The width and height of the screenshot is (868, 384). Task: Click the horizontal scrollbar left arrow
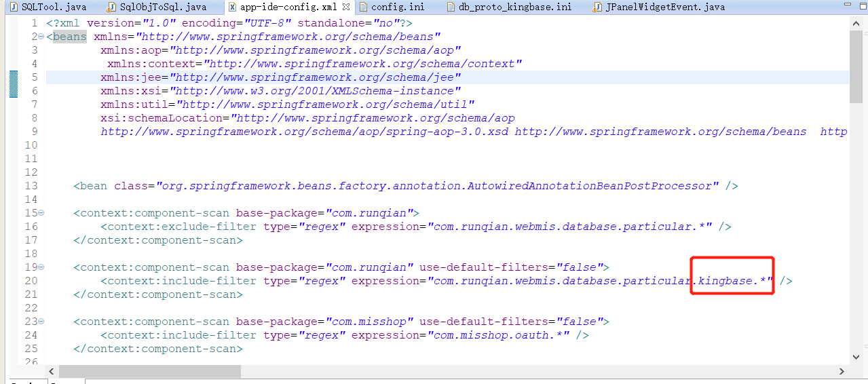(x=52, y=372)
